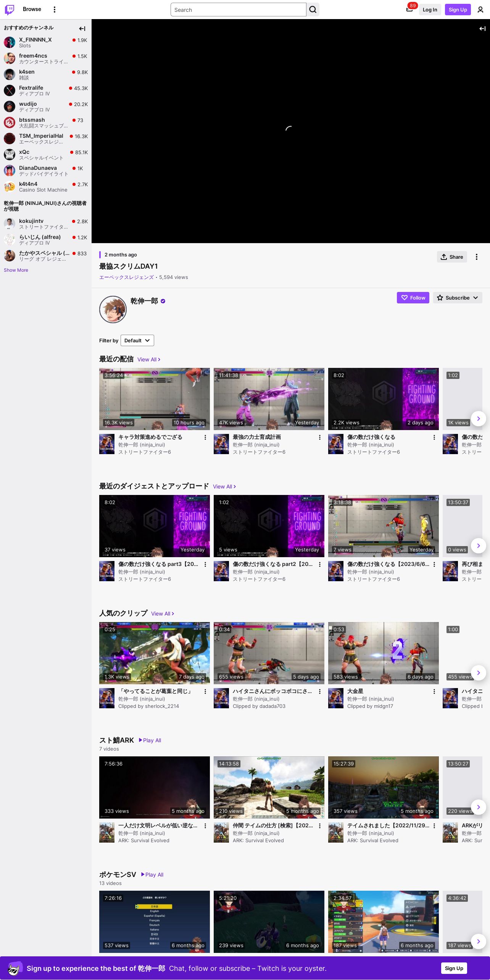Open k4sen channel in sidebar
The width and height of the screenshot is (490, 980).
click(46, 74)
